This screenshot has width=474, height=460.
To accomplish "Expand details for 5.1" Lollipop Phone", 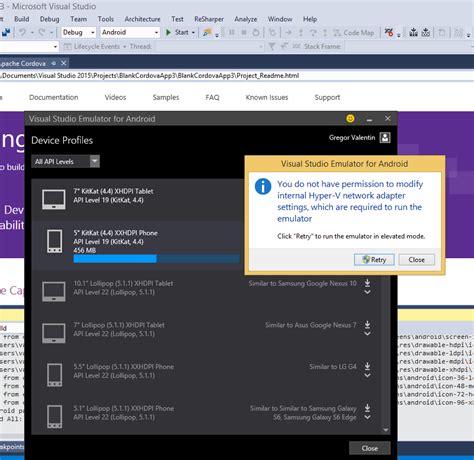I will pyautogui.click(x=367, y=417).
